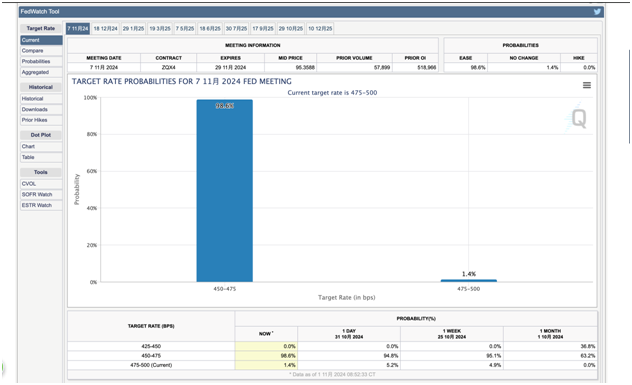
Task: Click the page vertical scrollbar
Action: pyautogui.click(x=630, y=97)
